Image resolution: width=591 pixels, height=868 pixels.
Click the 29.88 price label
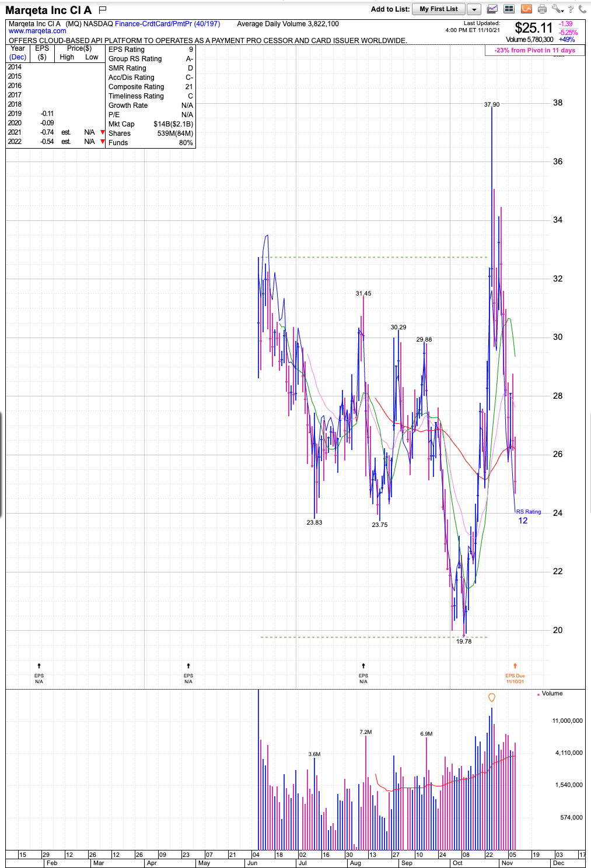tap(424, 339)
